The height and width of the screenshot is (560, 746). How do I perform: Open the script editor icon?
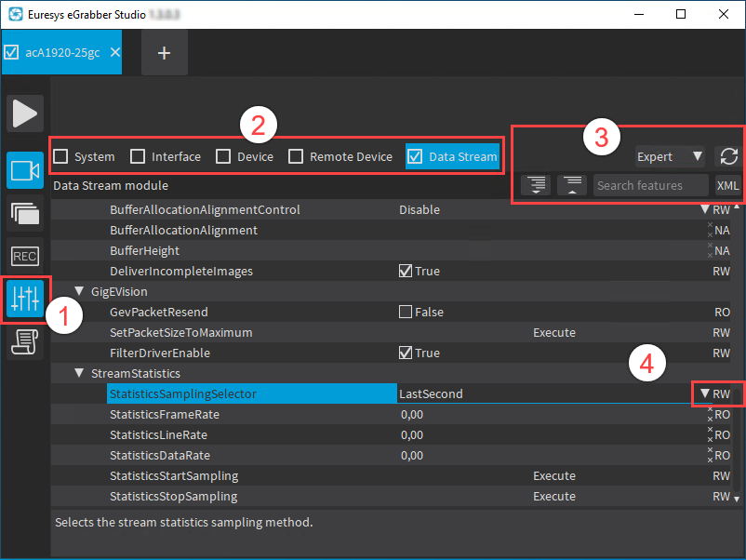point(25,341)
